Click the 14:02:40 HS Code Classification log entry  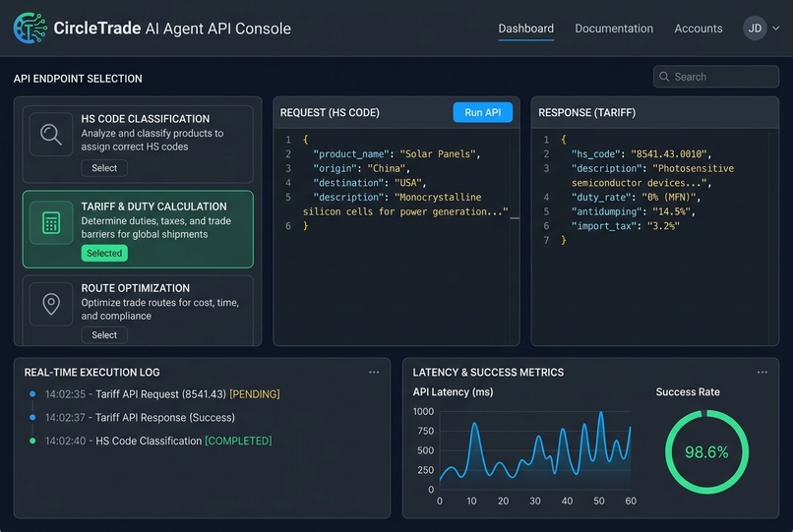coord(158,441)
